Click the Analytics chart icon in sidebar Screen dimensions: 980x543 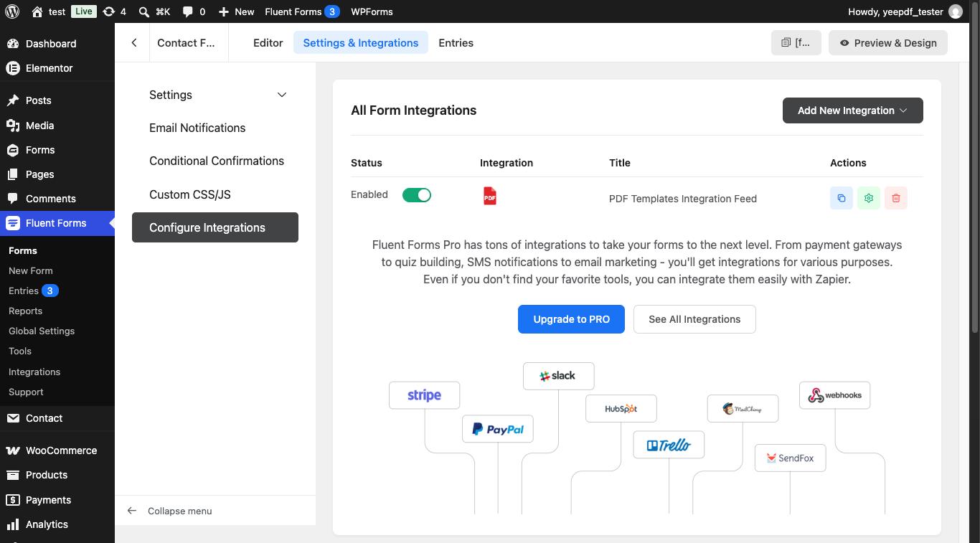pyautogui.click(x=13, y=524)
